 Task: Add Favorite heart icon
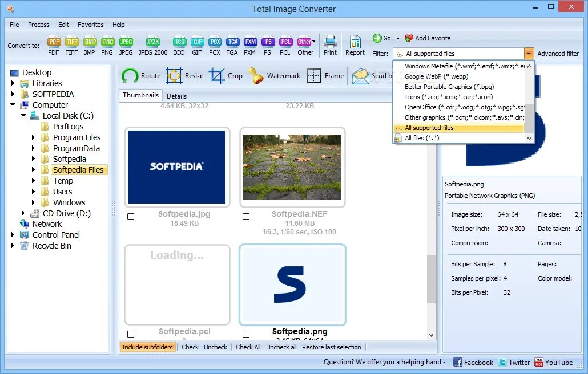[x=409, y=38]
